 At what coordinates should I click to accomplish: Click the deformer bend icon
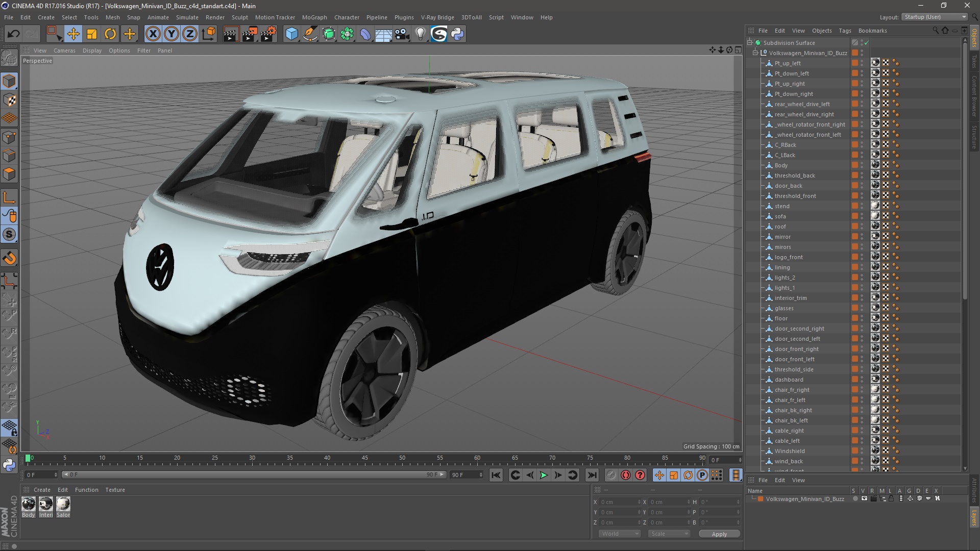[365, 34]
